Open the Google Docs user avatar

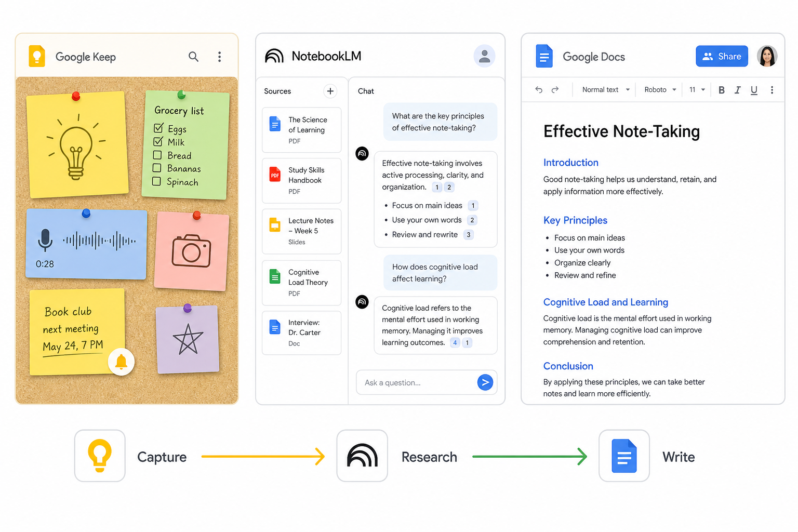[x=767, y=56]
